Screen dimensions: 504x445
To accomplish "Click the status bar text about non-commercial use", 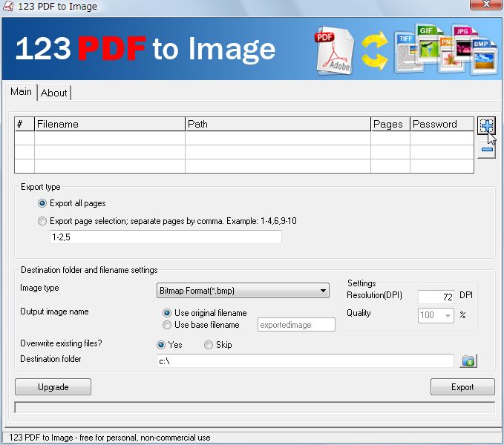I will tap(110, 438).
